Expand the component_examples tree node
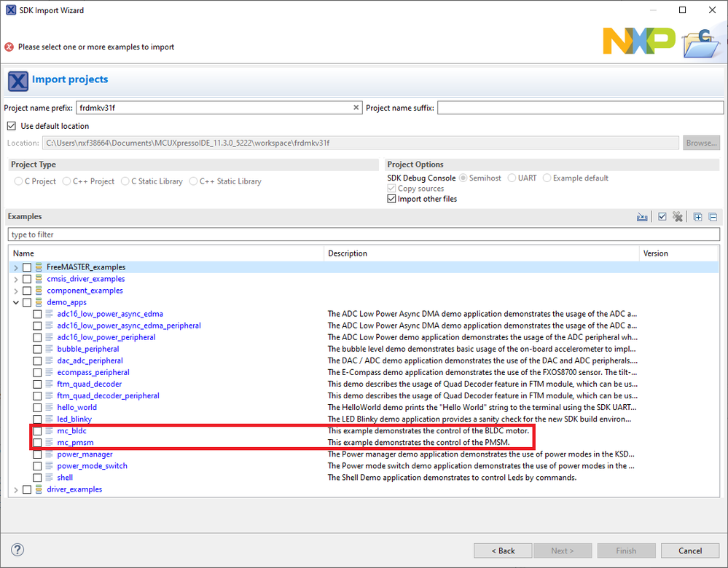The image size is (728, 568). point(16,291)
